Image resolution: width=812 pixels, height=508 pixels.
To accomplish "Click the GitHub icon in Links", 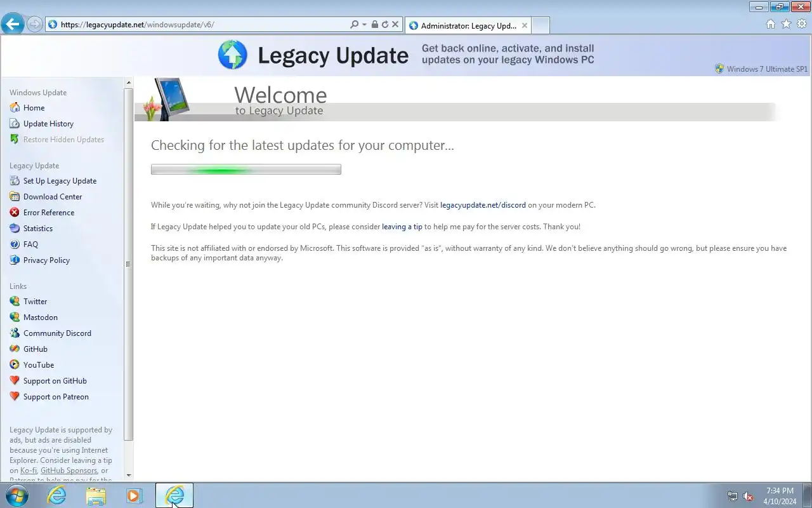I will pos(15,349).
